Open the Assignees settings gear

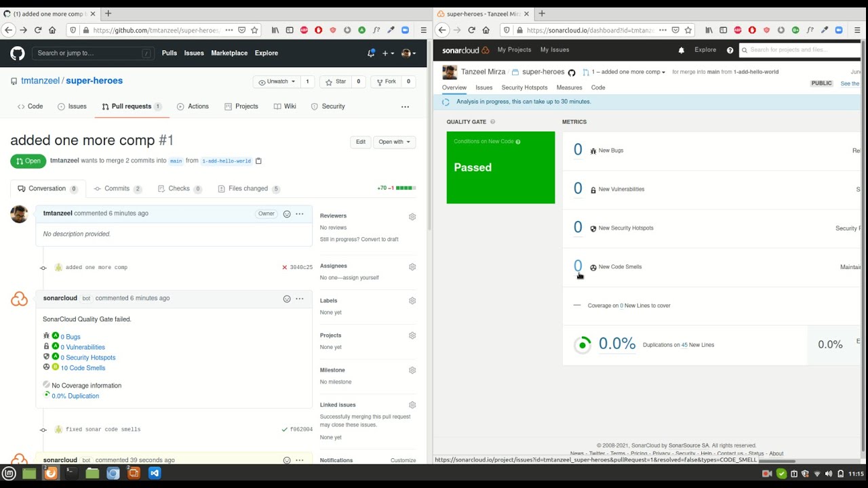pos(412,266)
